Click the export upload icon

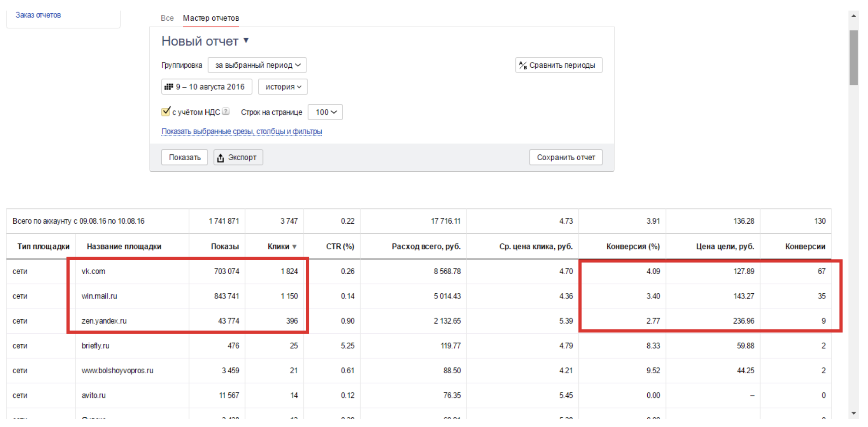221,158
